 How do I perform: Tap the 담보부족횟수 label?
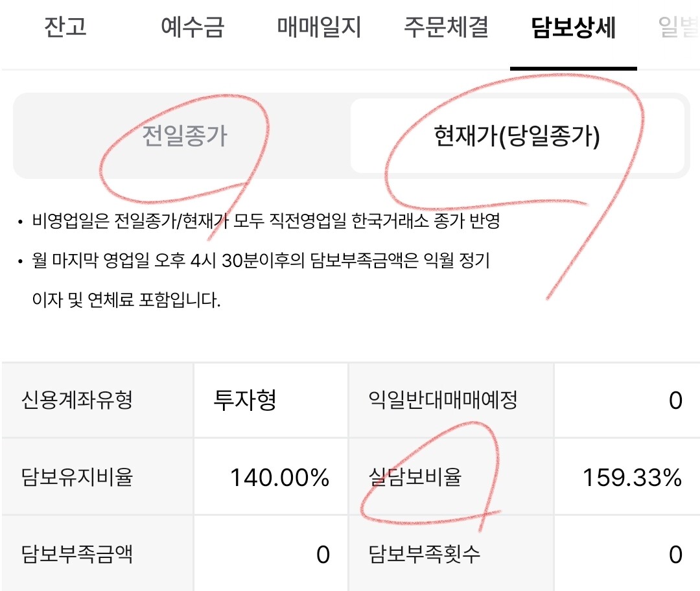coord(424,554)
